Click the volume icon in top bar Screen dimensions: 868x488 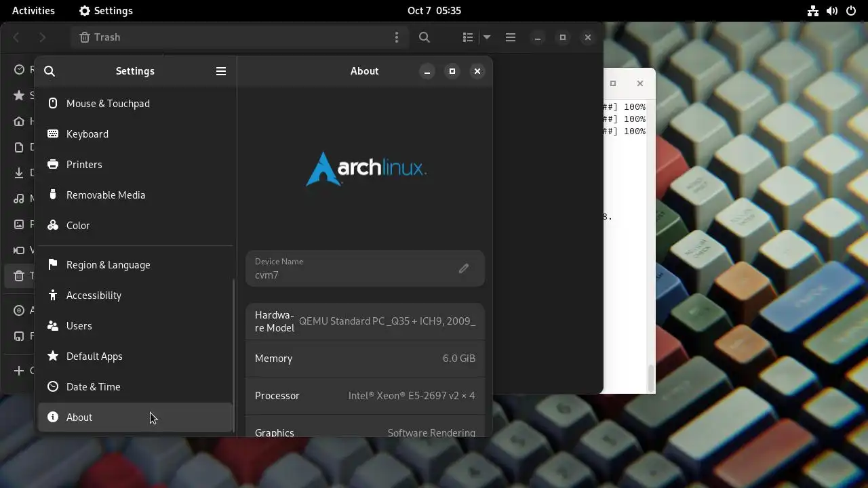pos(832,11)
